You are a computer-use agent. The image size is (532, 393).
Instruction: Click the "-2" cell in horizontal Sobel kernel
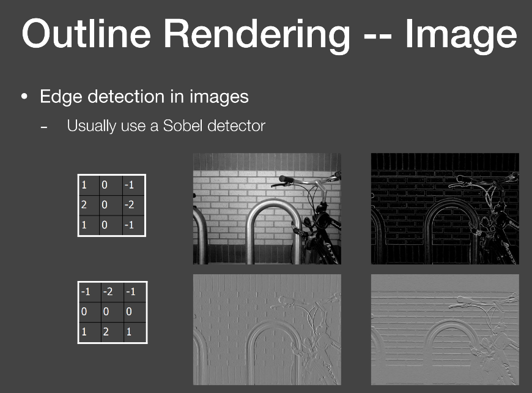click(x=129, y=205)
